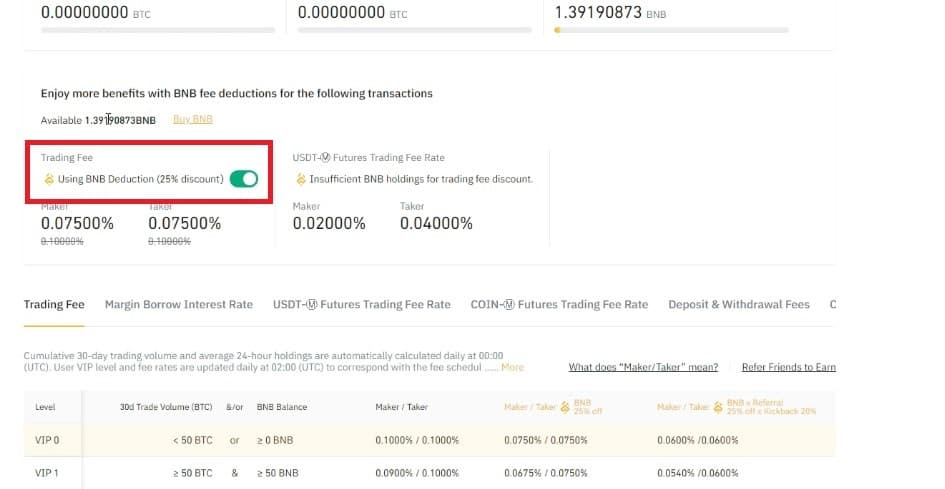Click Refer Friends to Earn link

tap(789, 367)
